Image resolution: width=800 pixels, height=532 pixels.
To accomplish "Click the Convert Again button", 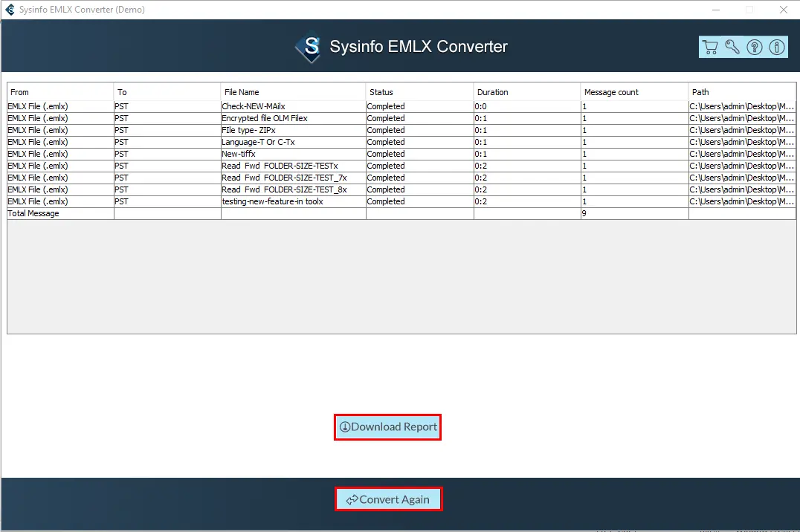I will coord(388,499).
